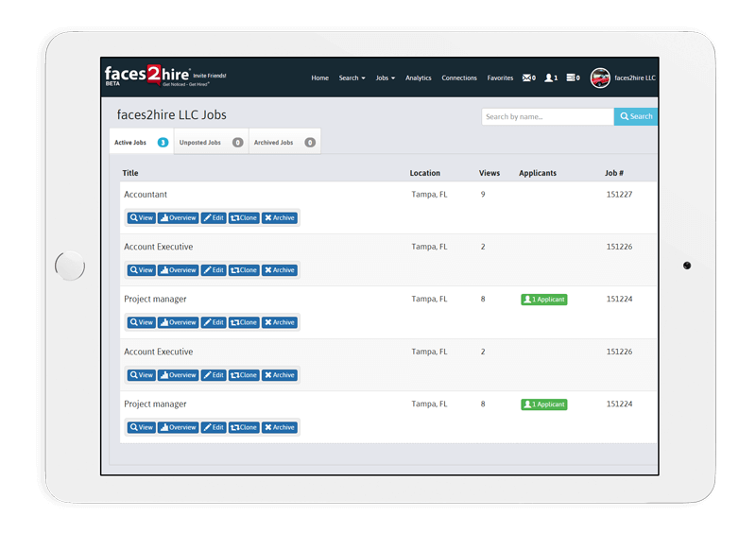Click View for the Accountant job
The width and height of the screenshot is (756, 533).
(141, 218)
